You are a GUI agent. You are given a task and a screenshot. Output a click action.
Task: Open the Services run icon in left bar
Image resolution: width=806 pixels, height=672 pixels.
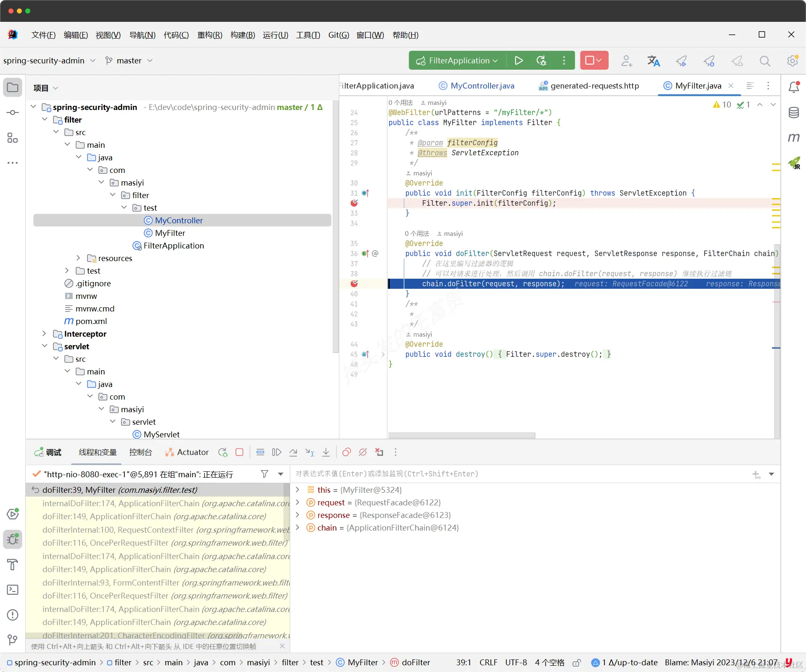point(13,514)
